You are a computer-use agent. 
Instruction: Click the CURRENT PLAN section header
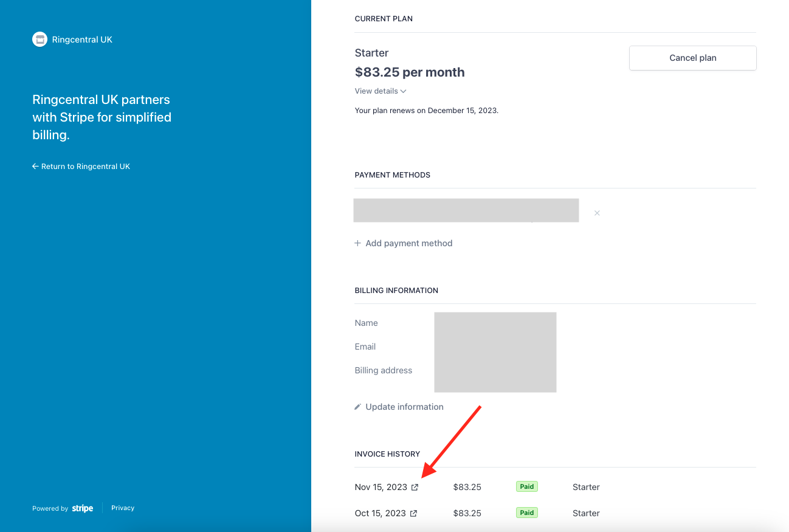[384, 19]
